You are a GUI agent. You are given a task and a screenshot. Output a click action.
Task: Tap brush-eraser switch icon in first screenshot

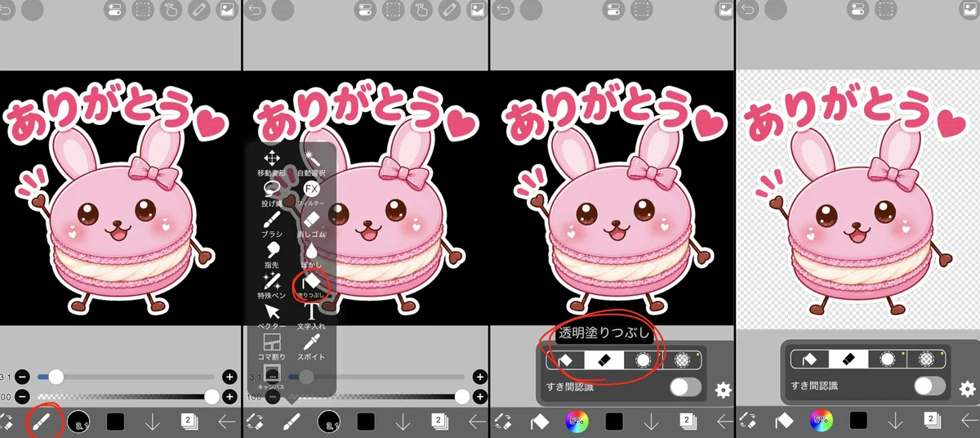[5, 422]
